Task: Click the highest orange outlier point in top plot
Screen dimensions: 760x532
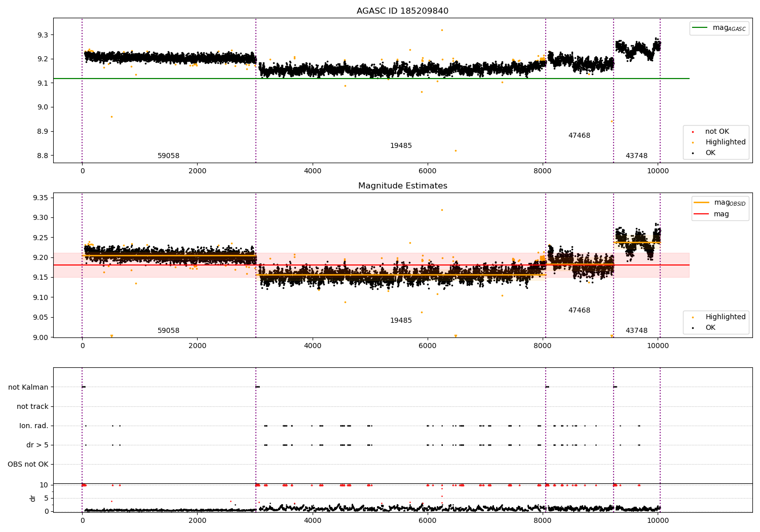Action: coord(442,30)
